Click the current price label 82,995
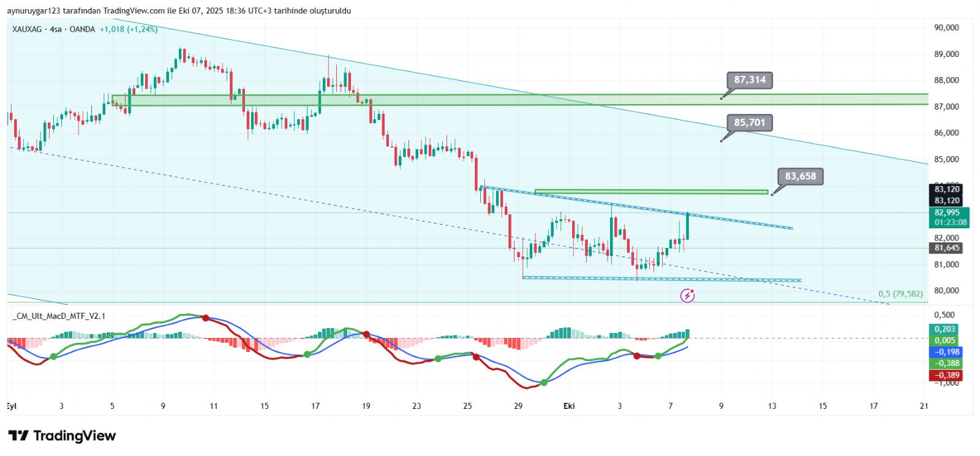980x456 pixels. [947, 213]
